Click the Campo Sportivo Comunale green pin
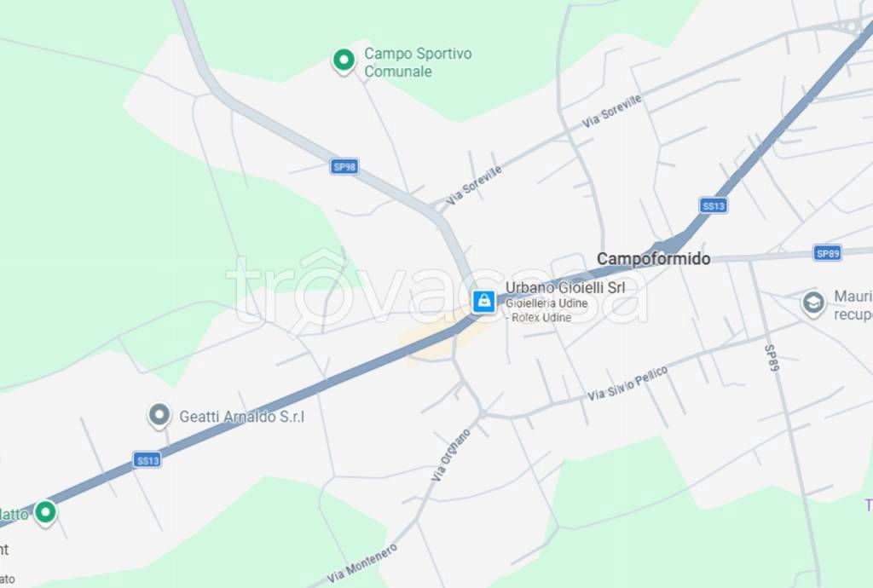 [x=344, y=61]
